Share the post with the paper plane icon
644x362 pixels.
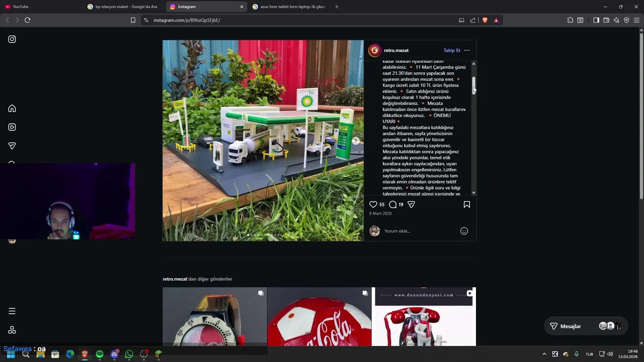click(x=411, y=205)
